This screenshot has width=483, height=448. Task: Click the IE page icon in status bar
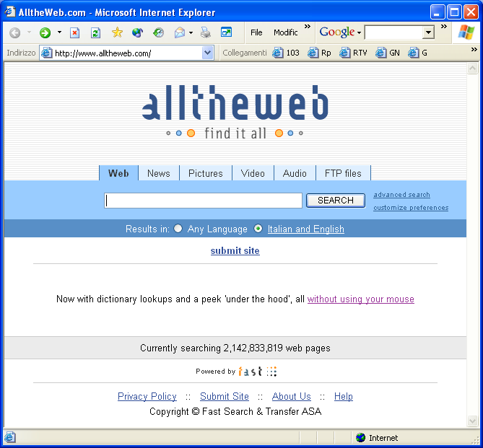point(10,437)
